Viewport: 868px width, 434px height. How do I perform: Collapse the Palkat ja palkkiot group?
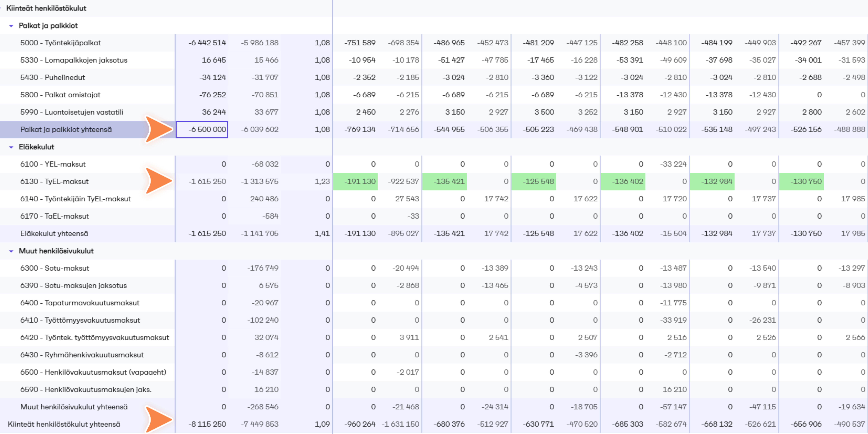(11, 26)
